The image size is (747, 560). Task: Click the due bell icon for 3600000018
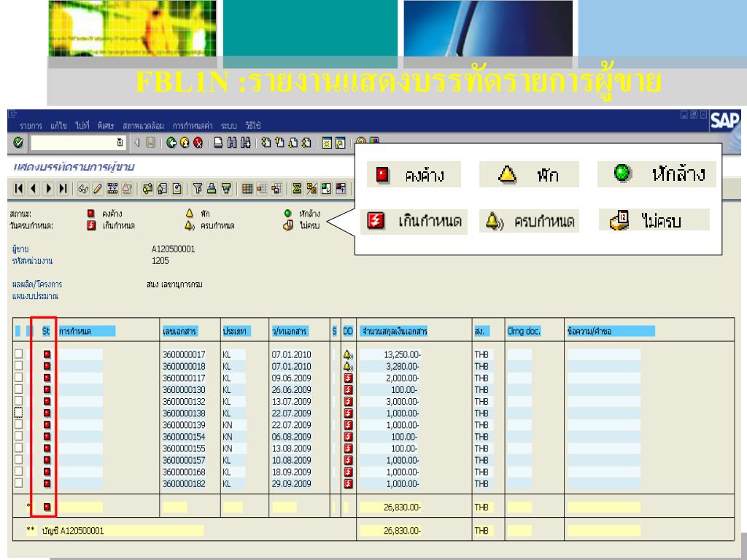(348, 366)
